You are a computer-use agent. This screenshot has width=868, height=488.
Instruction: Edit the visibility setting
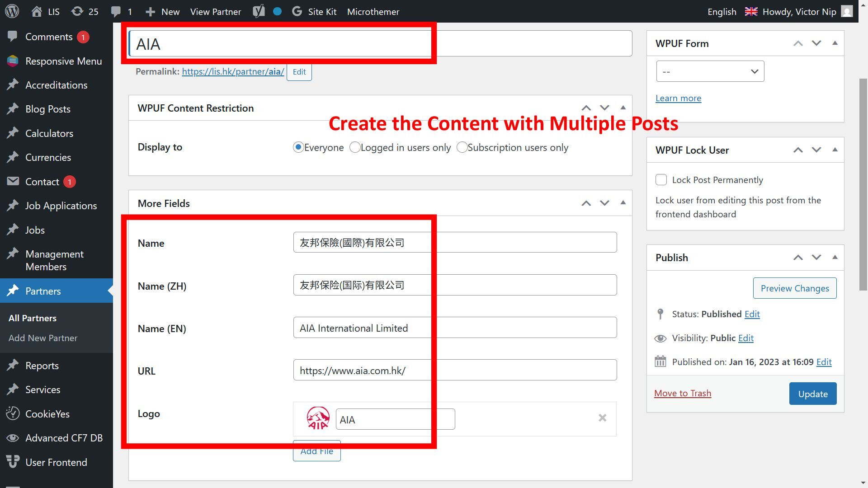(x=745, y=338)
